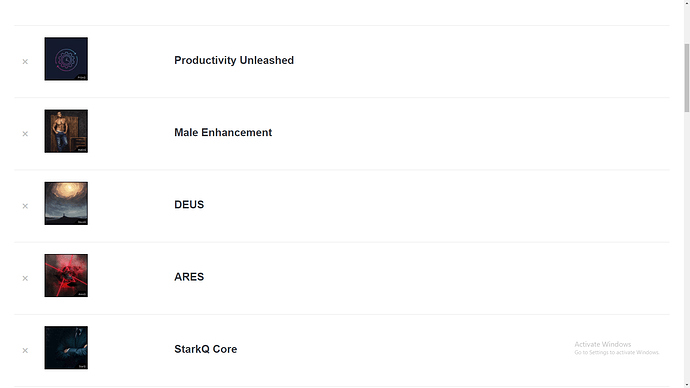Click scrollbar track above the thumb
Screen dimensions: 690x388
point(686,25)
